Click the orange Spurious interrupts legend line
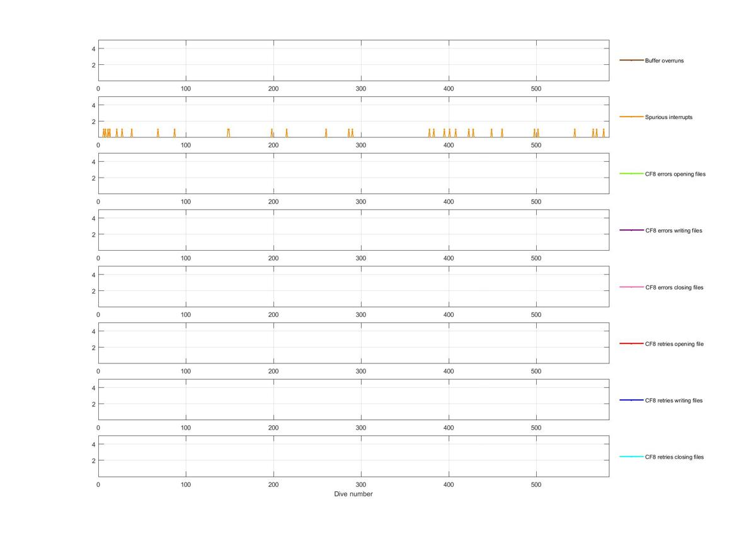756x536 pixels. 631,117
